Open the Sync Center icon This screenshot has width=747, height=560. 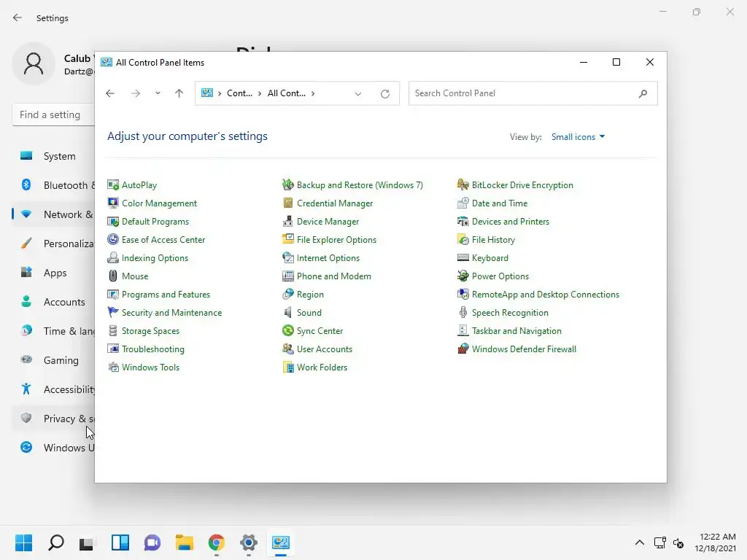pyautogui.click(x=287, y=330)
